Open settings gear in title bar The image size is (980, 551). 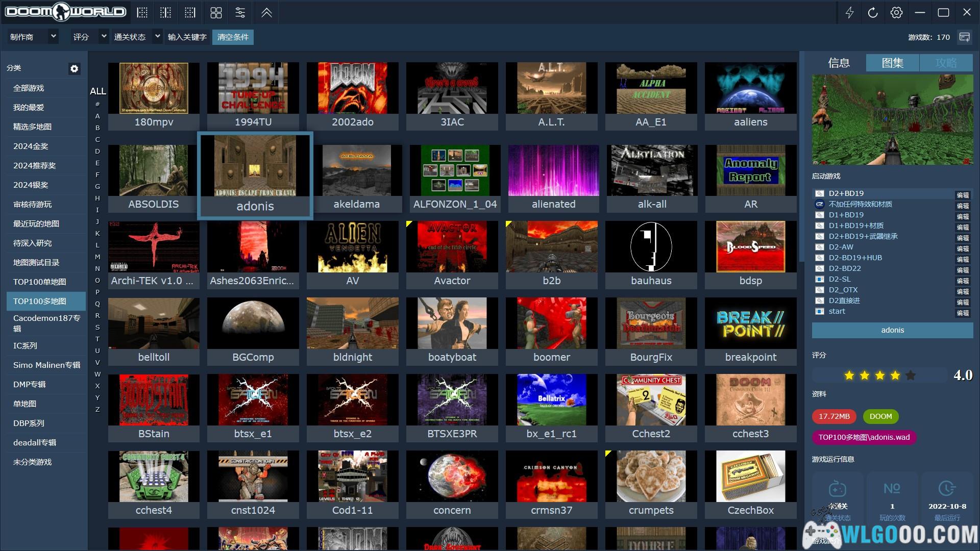pyautogui.click(x=896, y=13)
